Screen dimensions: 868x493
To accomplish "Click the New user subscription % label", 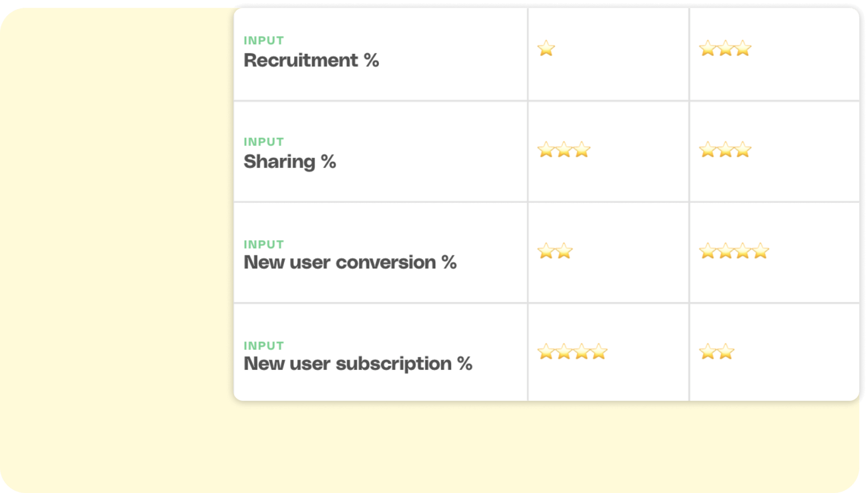I will 359,363.
